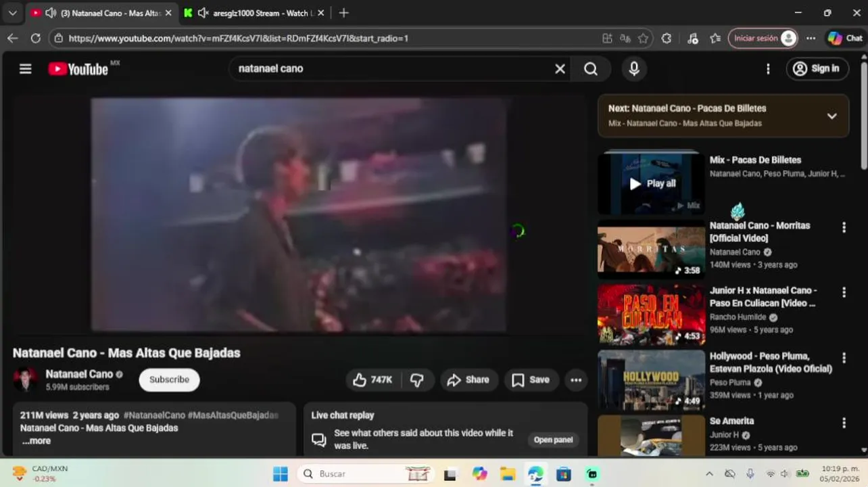This screenshot has height=487, width=868.
Task: Open Windows Start menu
Action: pos(281,474)
